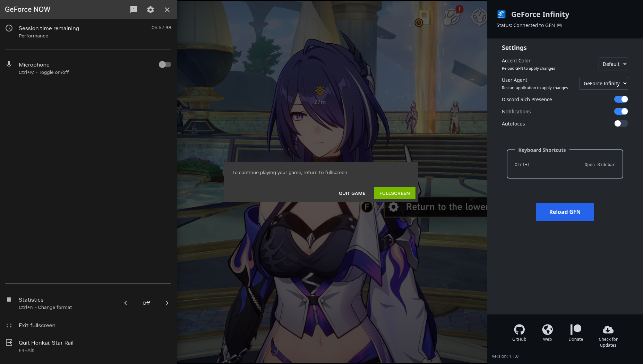Click the Exit fullscreen icon
The width and height of the screenshot is (643, 364).
9,325
